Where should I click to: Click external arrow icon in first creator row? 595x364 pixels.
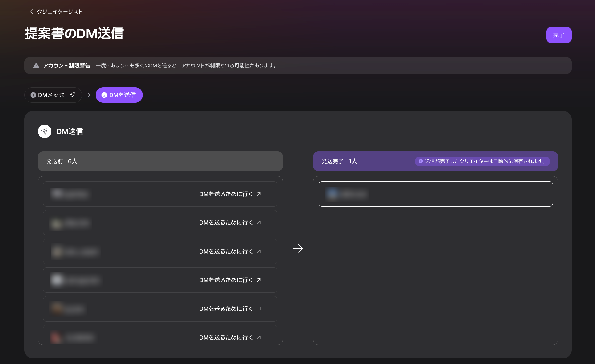coord(259,194)
